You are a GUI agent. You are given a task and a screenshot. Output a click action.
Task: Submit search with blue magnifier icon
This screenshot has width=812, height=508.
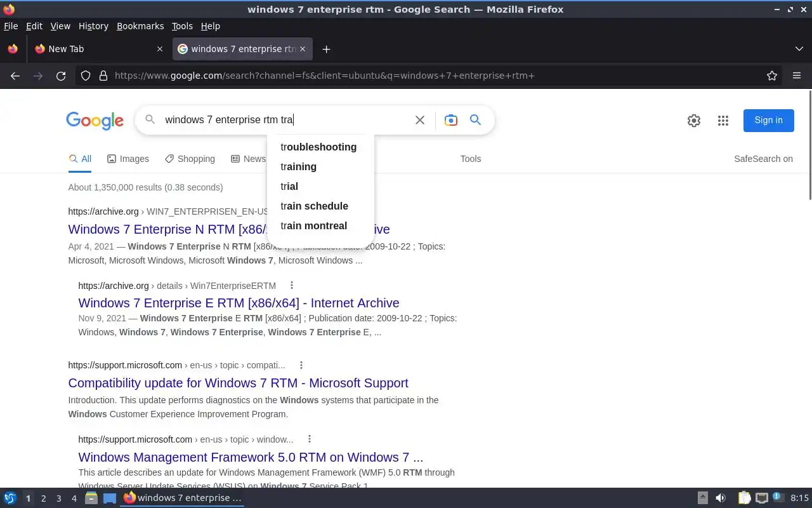475,119
